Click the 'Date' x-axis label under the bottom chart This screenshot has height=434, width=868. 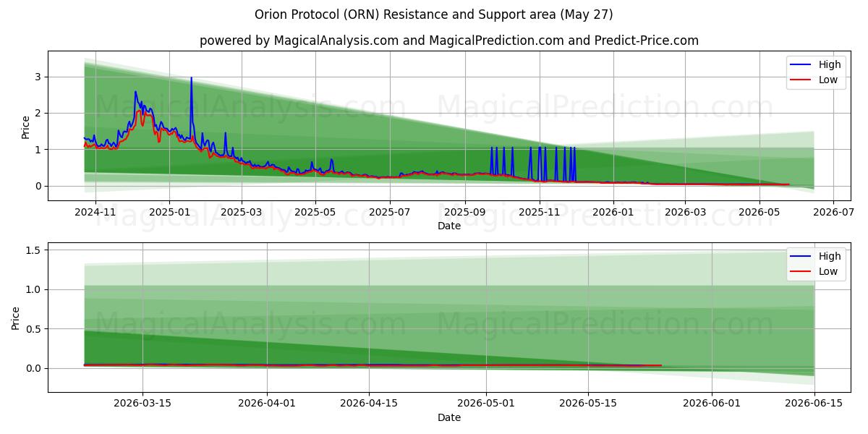pyautogui.click(x=449, y=417)
